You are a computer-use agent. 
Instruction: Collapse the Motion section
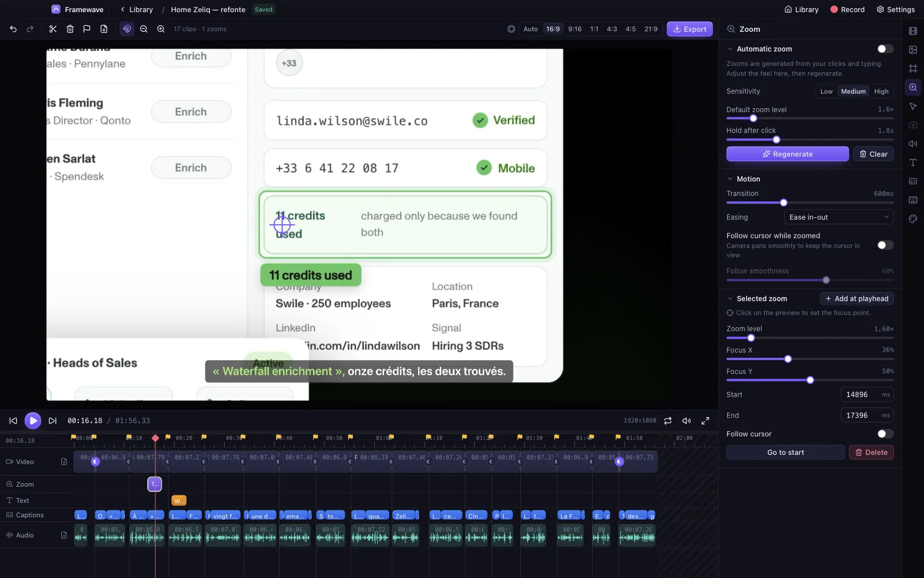pos(730,179)
